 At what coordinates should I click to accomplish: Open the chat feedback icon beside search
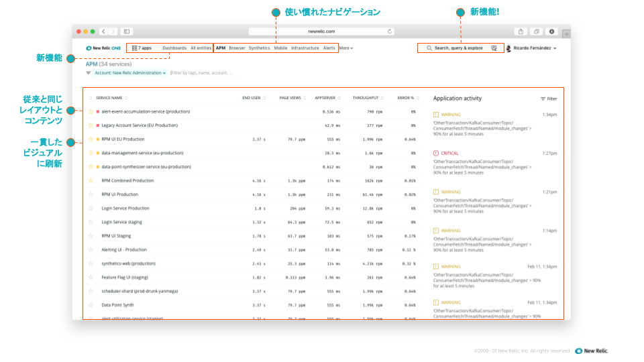(494, 48)
